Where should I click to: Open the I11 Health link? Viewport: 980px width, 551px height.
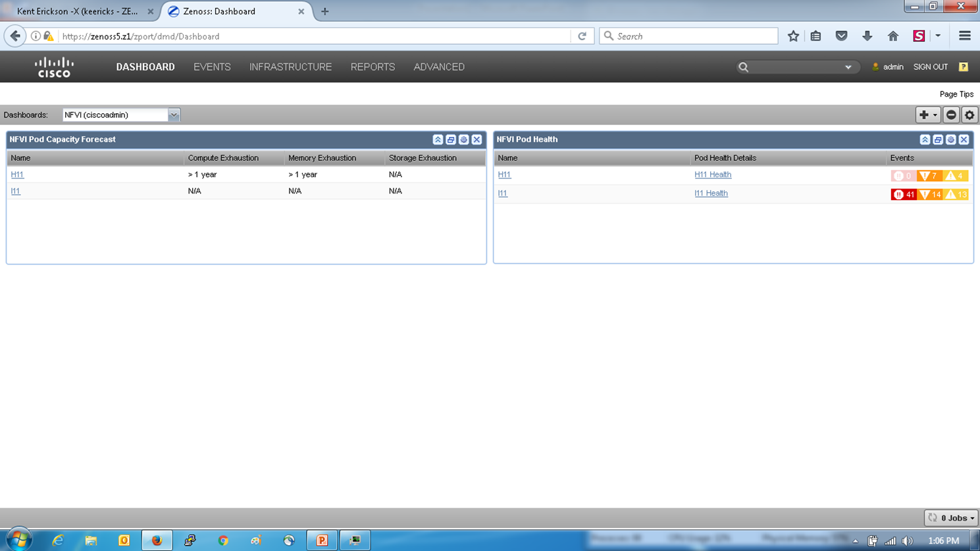click(x=711, y=194)
